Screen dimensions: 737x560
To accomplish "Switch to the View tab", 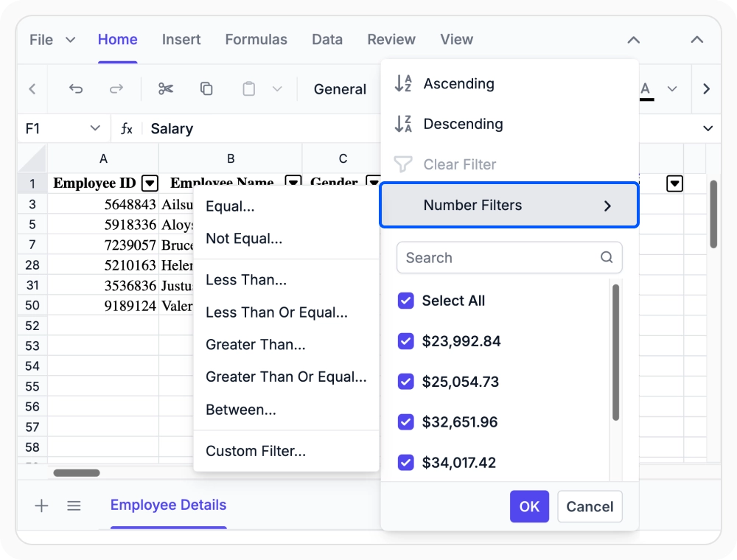I will (x=456, y=40).
